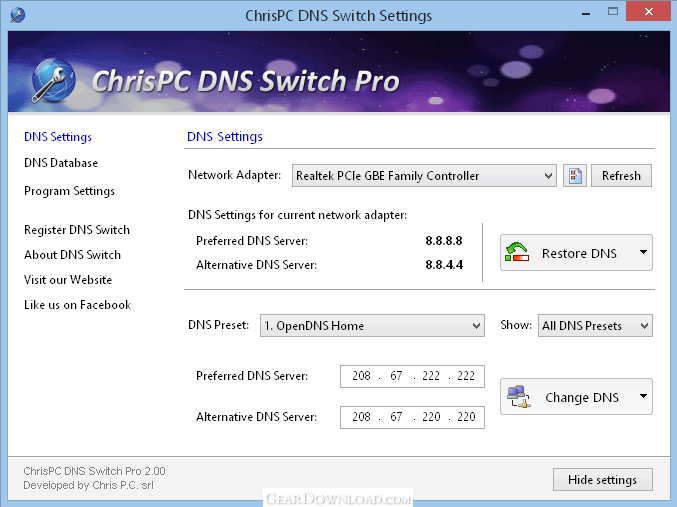
Task: Click the ChrisPC globe and wrench logo
Action: [53, 80]
